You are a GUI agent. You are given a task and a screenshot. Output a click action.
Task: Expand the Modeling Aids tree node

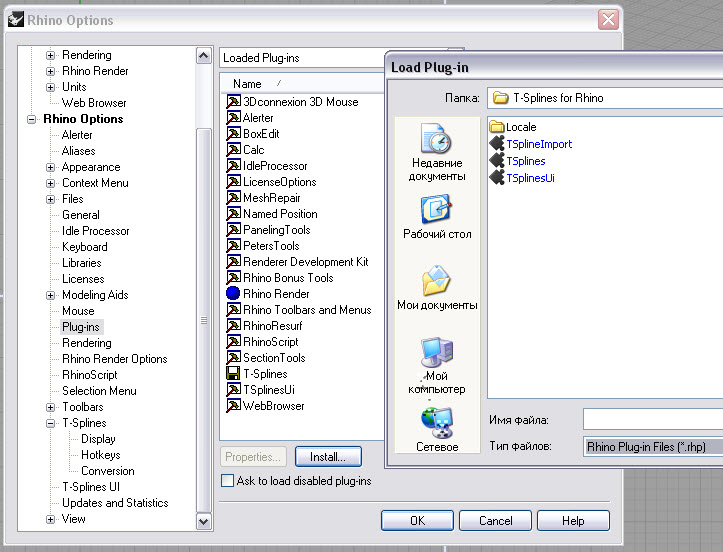tap(50, 295)
